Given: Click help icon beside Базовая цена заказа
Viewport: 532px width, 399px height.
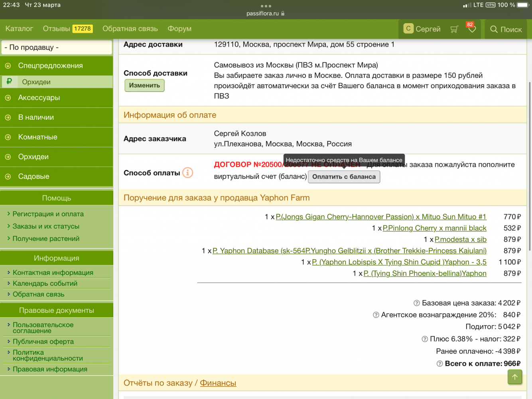Looking at the screenshot, I should (417, 303).
